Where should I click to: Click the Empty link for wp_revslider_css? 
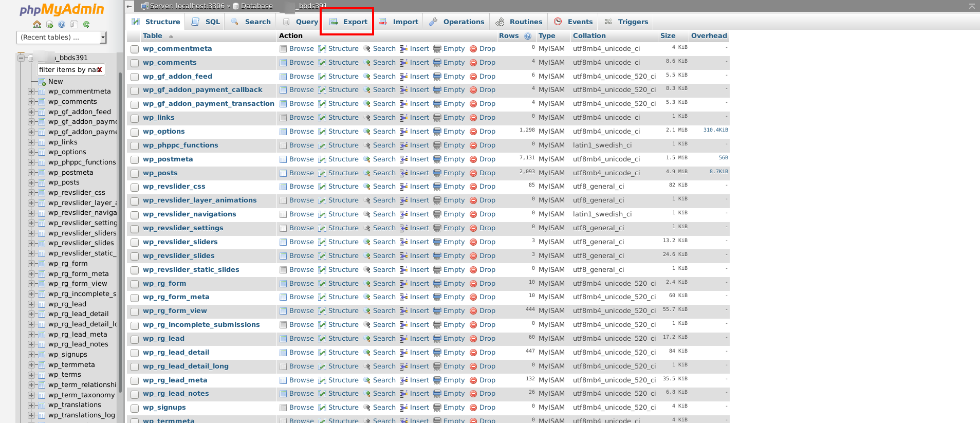[453, 187]
